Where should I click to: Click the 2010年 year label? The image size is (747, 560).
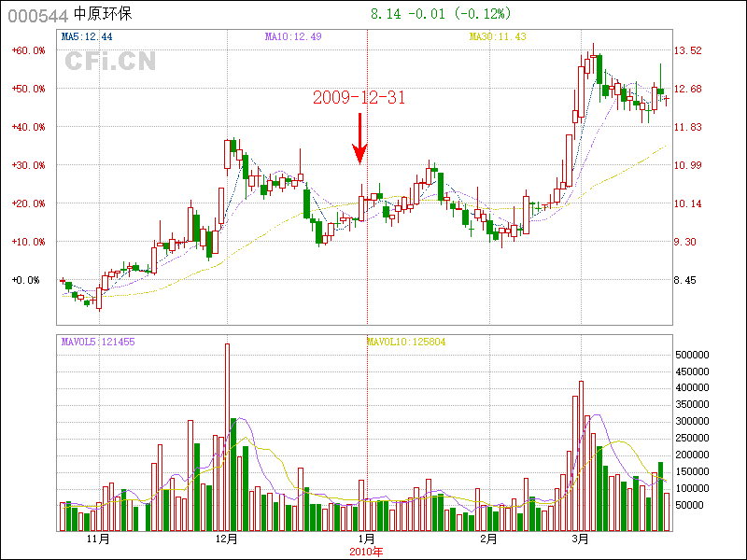pos(366,552)
